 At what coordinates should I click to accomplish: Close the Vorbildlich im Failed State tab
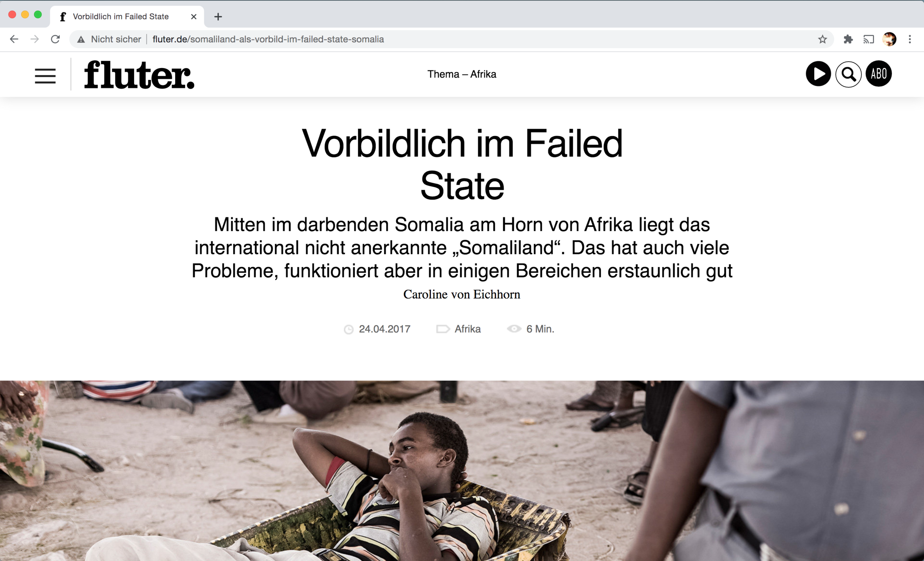[x=194, y=17]
